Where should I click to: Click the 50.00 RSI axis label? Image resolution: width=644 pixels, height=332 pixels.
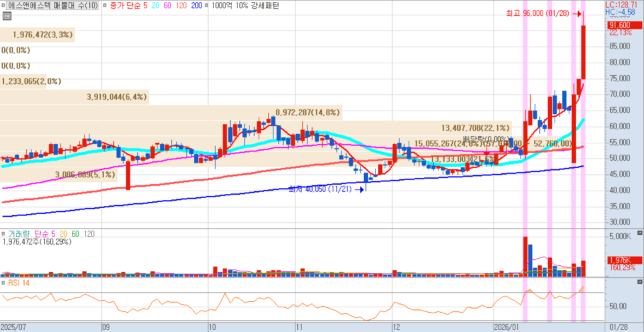(617, 307)
